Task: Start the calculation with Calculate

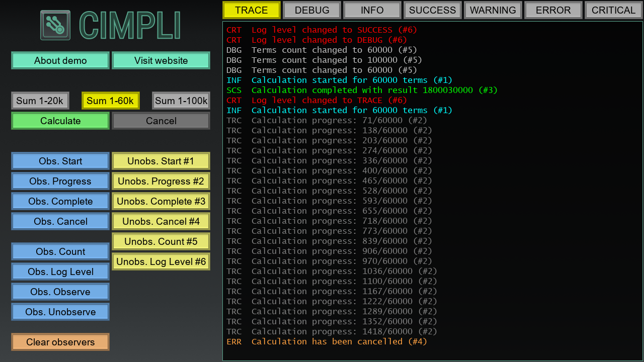Action: click(x=60, y=121)
